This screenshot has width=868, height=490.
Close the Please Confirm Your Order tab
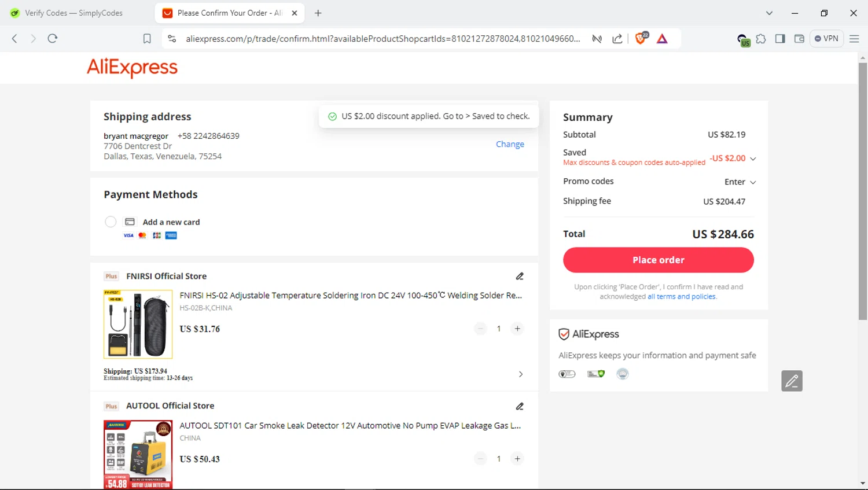(x=295, y=13)
